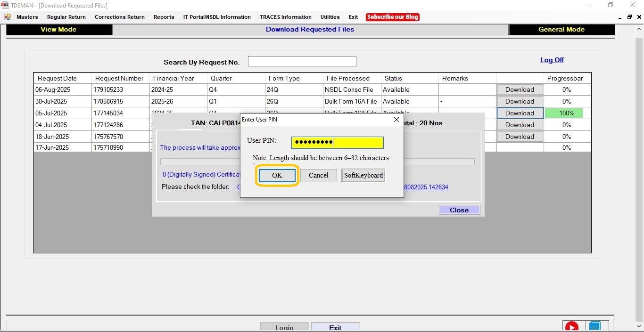
Task: Click the Log Off link
Action: click(552, 60)
